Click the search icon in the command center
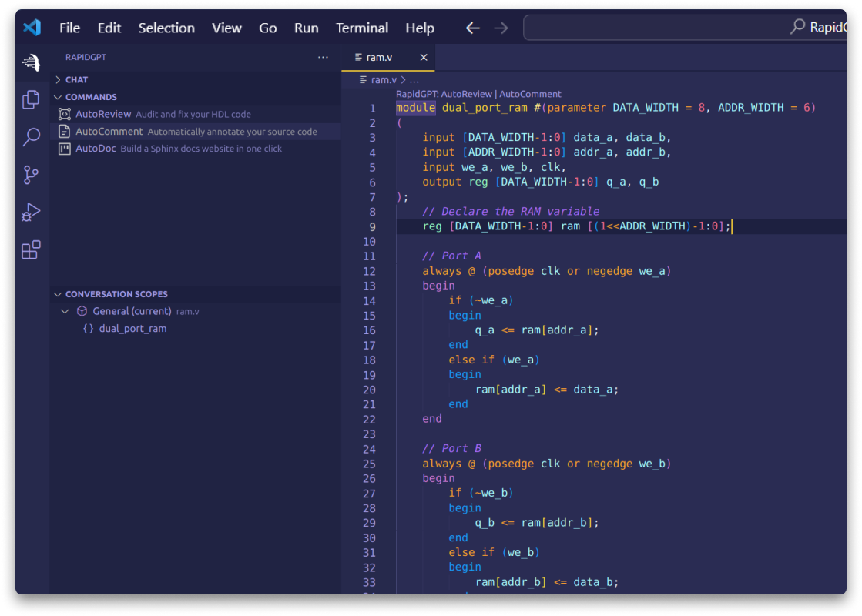This screenshot has width=862, height=616. pyautogui.click(x=798, y=26)
